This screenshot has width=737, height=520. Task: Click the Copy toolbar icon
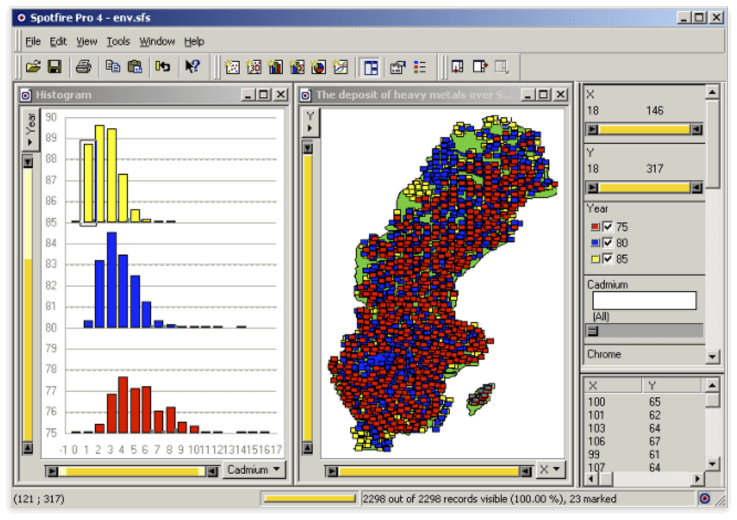click(112, 67)
